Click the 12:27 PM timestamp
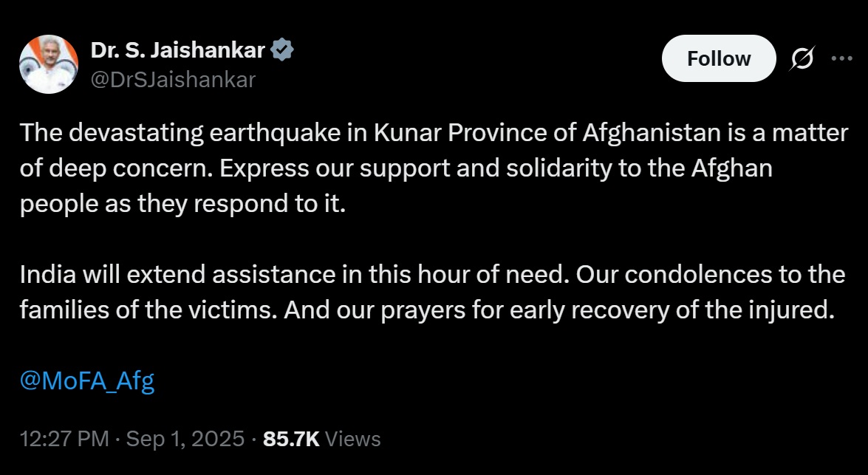Viewport: 868px width, 475px height. tap(64, 439)
